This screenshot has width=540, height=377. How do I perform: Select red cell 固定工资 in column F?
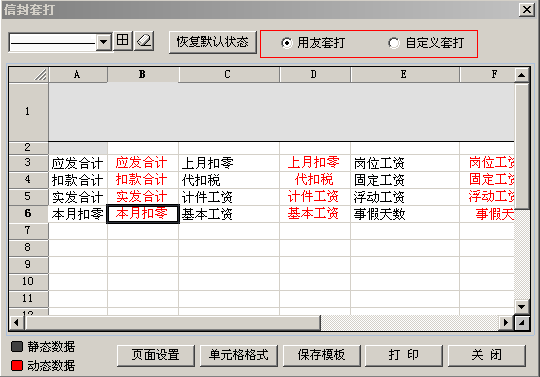[x=487, y=180]
